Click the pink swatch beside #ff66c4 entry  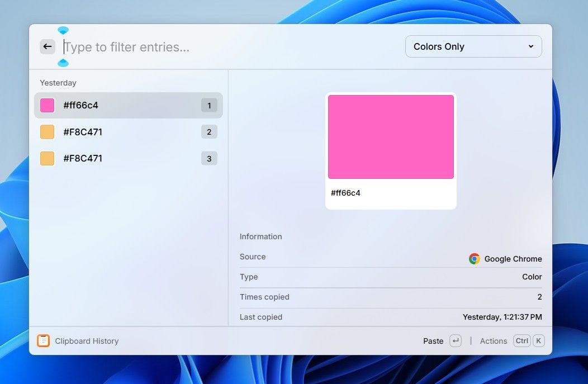tap(47, 105)
